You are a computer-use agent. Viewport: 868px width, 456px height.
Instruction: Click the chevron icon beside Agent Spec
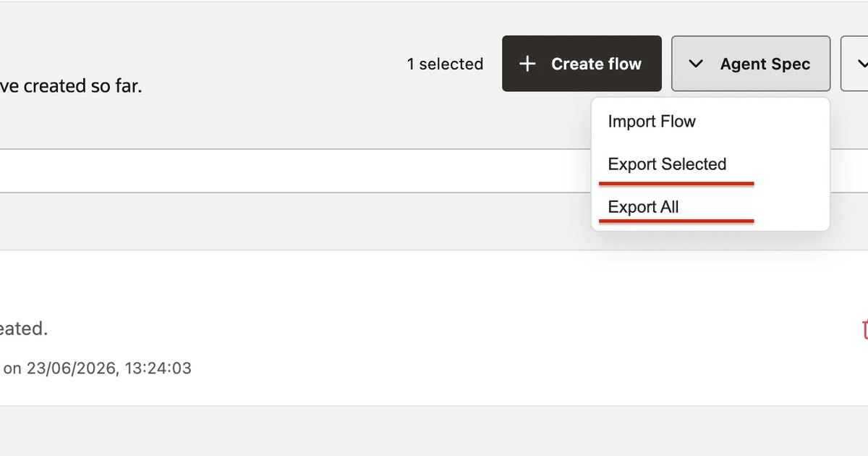click(696, 64)
